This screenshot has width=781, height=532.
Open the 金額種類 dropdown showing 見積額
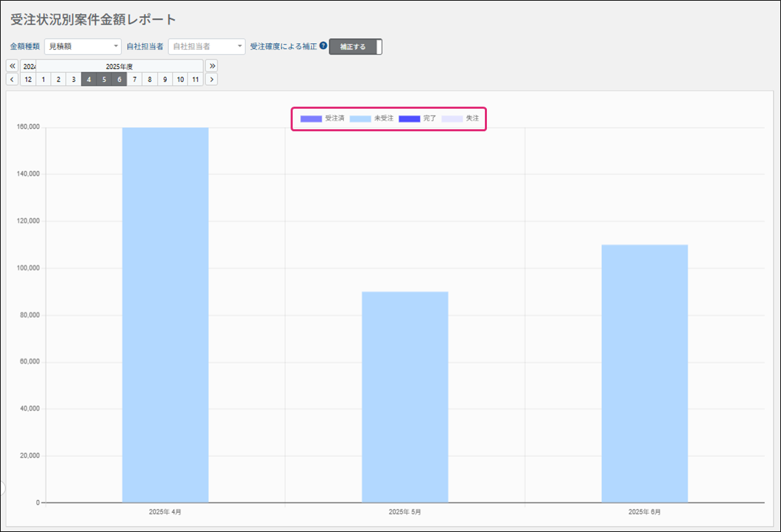[83, 46]
